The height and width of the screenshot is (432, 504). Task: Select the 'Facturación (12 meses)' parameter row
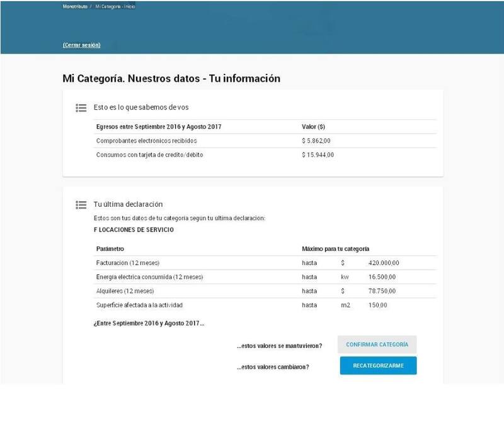point(128,263)
